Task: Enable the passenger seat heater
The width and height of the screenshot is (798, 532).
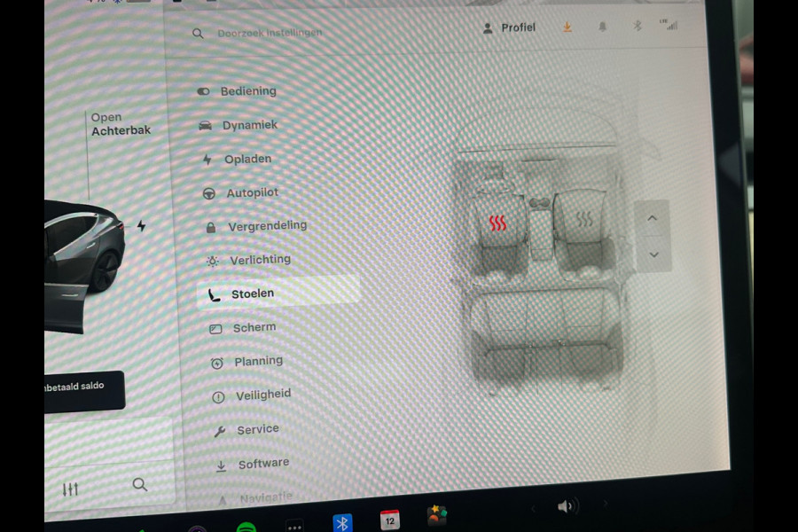Action: click(584, 215)
